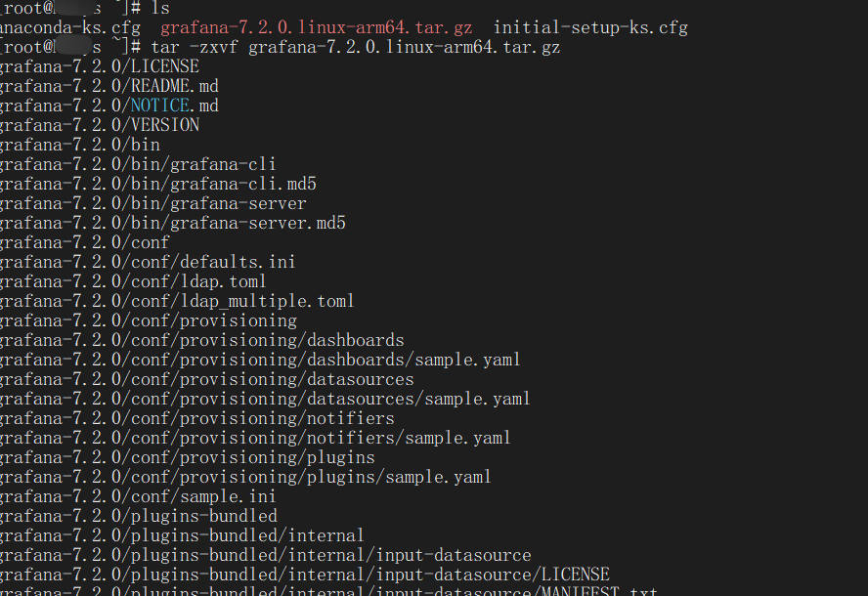
Task: Click initial-setup-ks.cfg in the ls output
Action: coord(590,27)
